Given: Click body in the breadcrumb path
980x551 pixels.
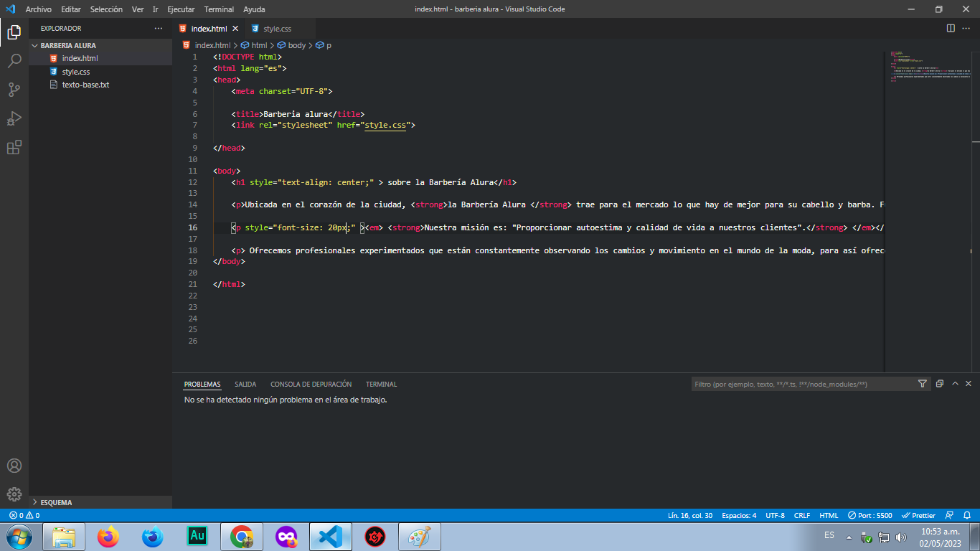Looking at the screenshot, I should tap(297, 45).
